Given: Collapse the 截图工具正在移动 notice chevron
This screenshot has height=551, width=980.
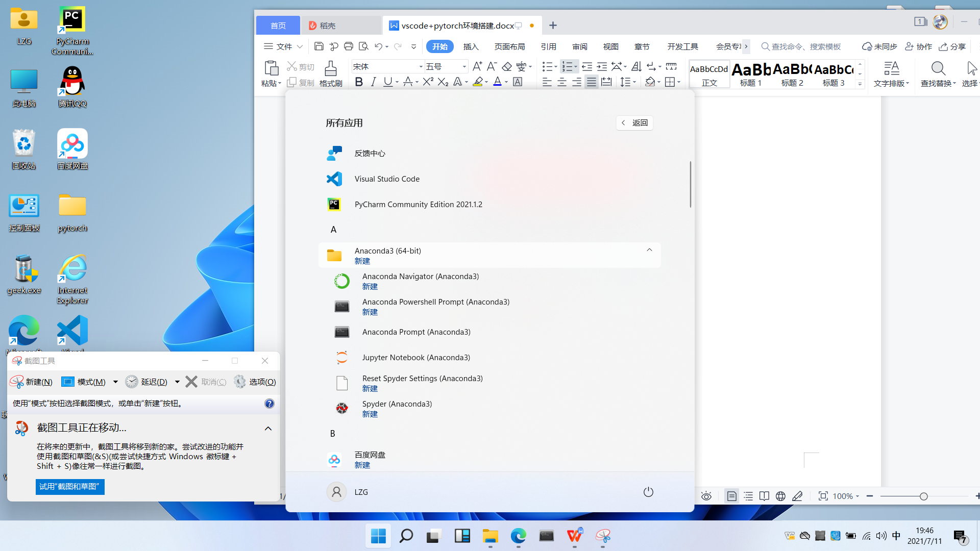Looking at the screenshot, I should coord(268,429).
